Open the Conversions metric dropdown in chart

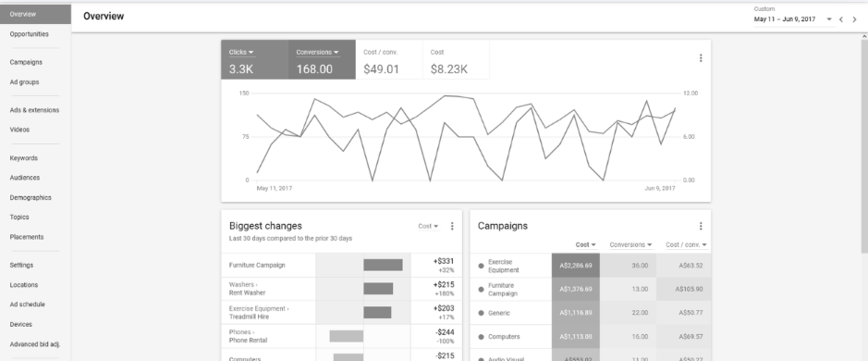[317, 52]
